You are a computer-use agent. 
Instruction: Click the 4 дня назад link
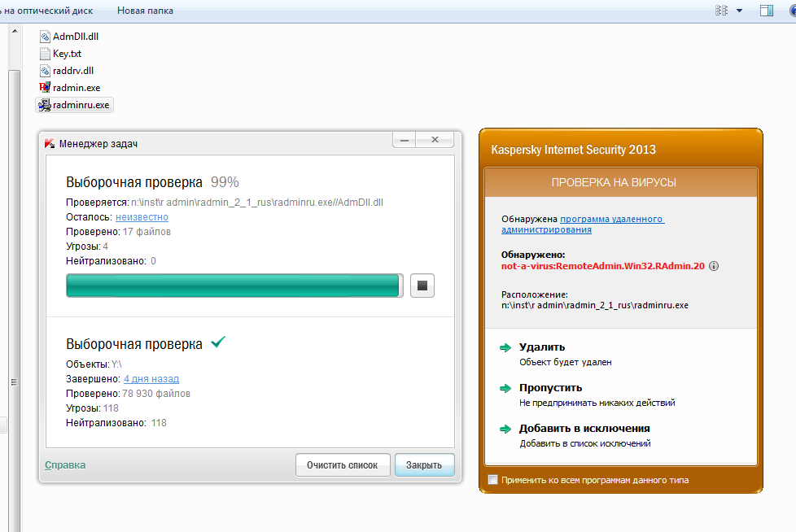[151, 379]
